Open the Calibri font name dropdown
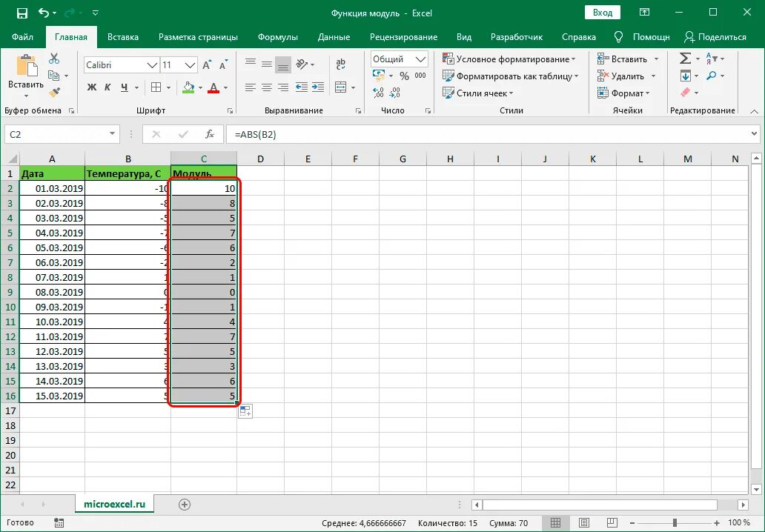Image resolution: width=765 pixels, height=532 pixels. (152, 65)
